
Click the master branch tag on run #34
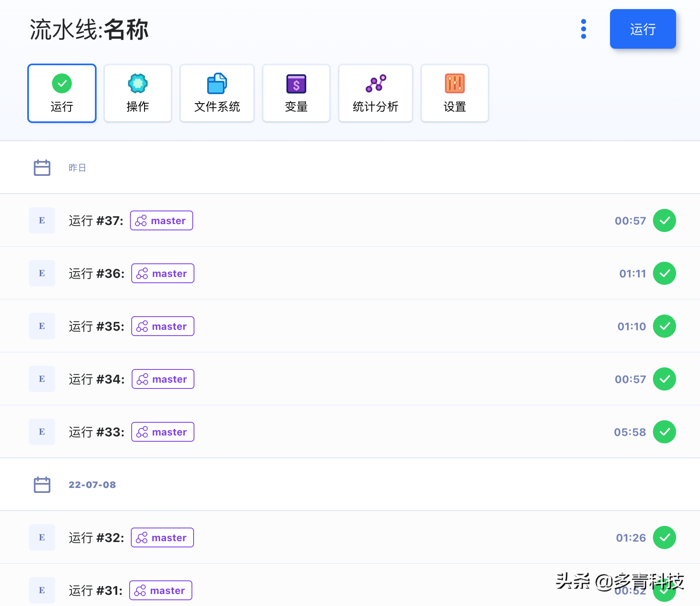click(163, 379)
